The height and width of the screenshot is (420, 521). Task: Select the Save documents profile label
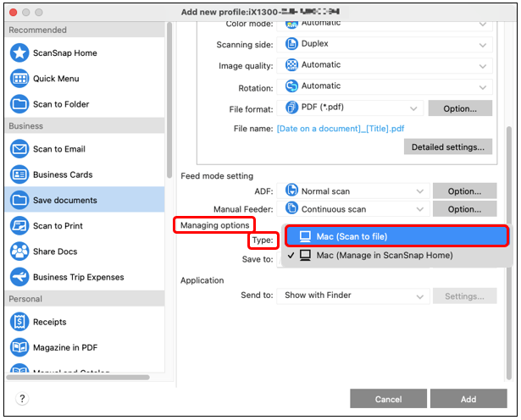tap(65, 200)
